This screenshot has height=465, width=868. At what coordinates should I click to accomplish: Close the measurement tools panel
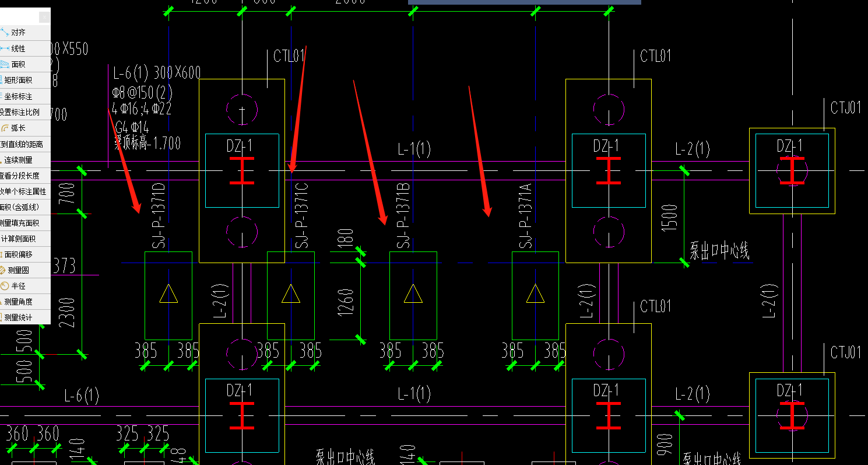pyautogui.click(x=44, y=18)
